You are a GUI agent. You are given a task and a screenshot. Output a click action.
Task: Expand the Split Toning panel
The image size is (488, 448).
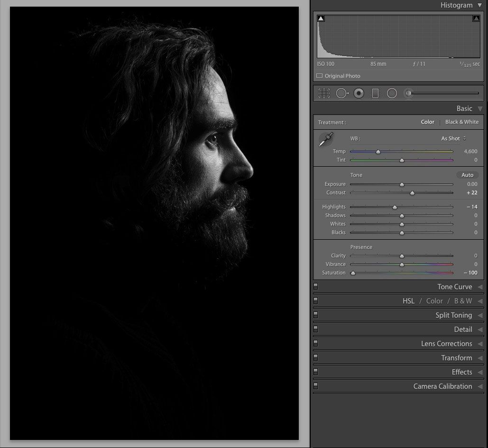[480, 315]
